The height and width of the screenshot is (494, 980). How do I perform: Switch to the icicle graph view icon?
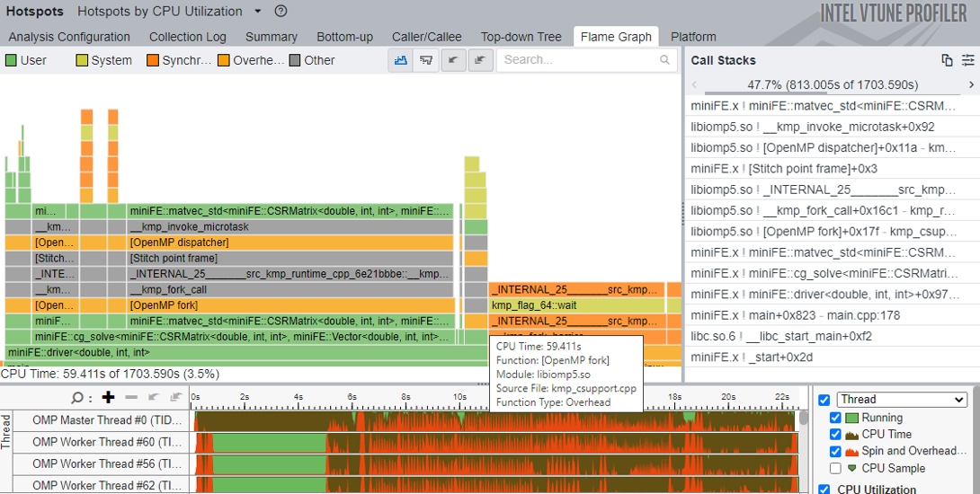click(x=427, y=60)
